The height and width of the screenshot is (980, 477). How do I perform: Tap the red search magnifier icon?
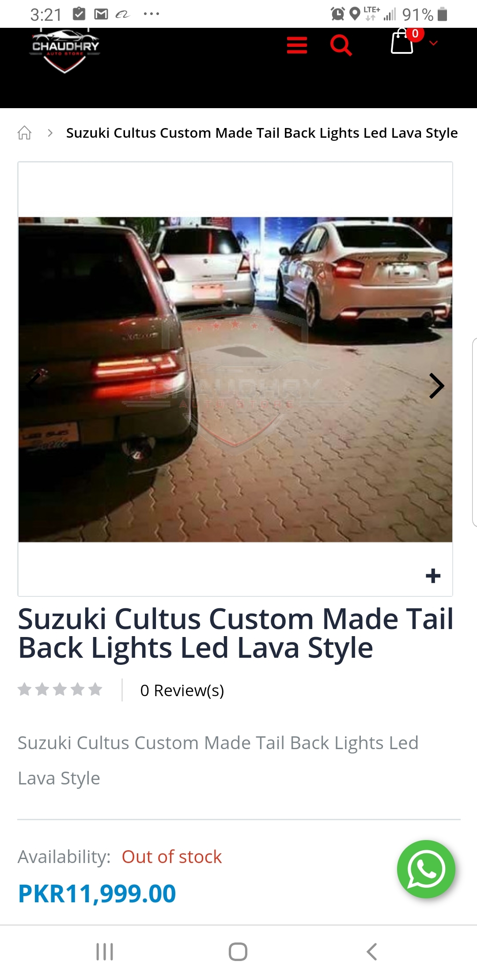point(341,45)
